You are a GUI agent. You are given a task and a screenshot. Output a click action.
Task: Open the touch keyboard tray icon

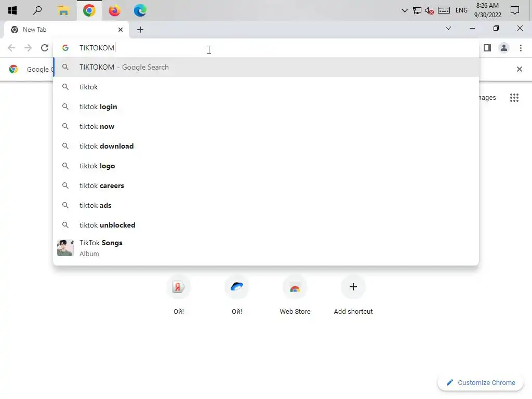(x=444, y=10)
